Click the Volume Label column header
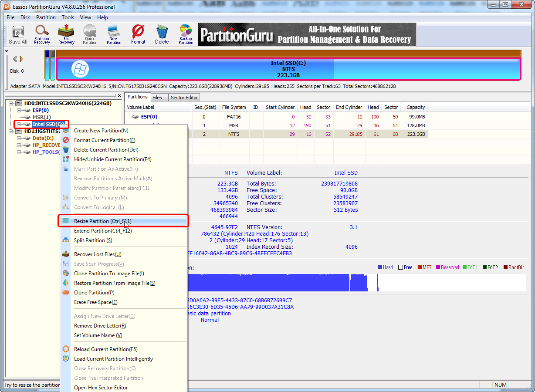The image size is (535, 392). pos(159,107)
